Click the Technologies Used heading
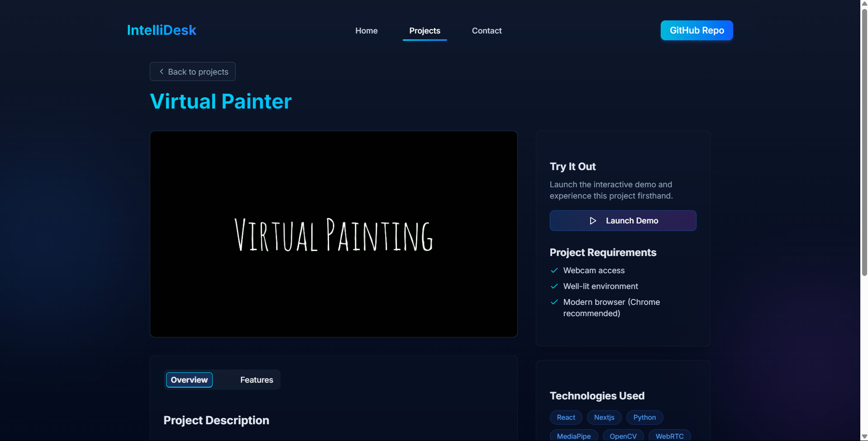Viewport: 868px width, 441px height. coord(597,396)
